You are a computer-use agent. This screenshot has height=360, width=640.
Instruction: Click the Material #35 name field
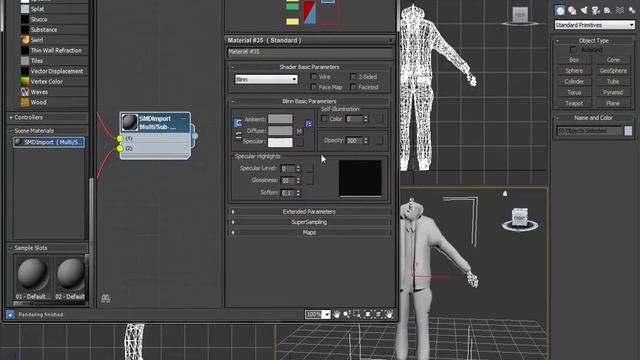pyautogui.click(x=309, y=52)
